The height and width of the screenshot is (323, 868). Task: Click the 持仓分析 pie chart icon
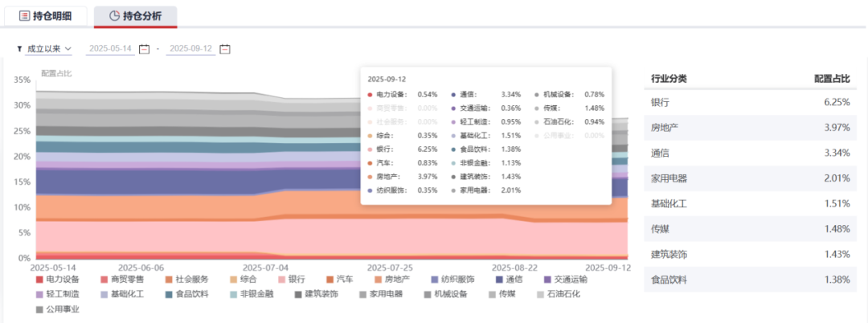[x=114, y=16]
